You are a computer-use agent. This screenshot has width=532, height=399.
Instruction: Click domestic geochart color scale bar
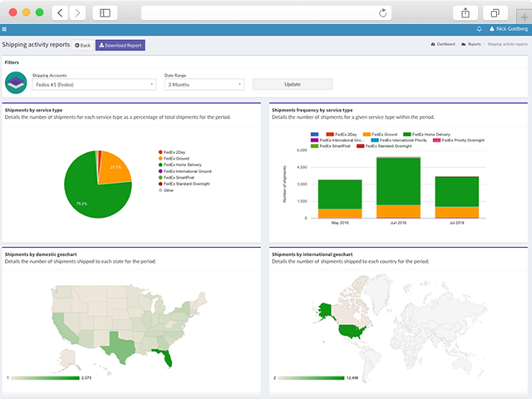point(45,377)
